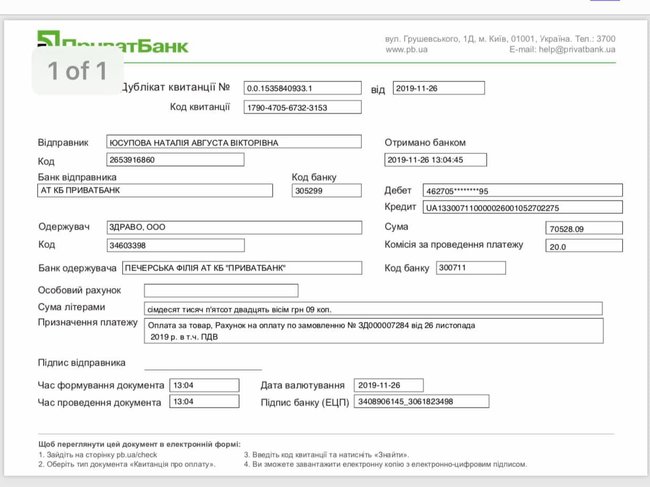The image size is (650, 487).
Task: Click the sender signature line
Action: click(203, 368)
